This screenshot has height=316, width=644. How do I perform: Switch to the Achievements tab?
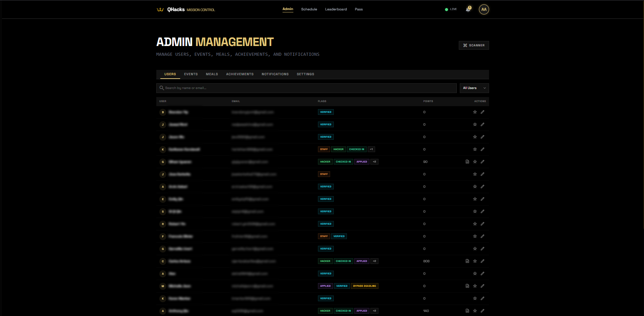point(240,74)
